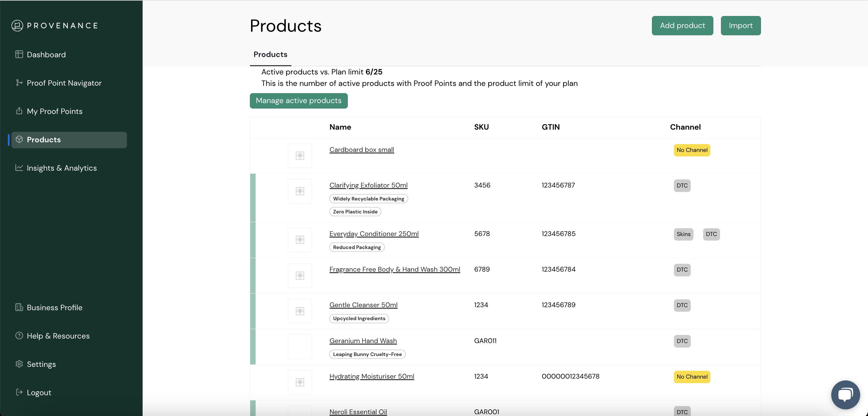Click No Channel badge for Hydrating Moisturiser

[692, 377]
